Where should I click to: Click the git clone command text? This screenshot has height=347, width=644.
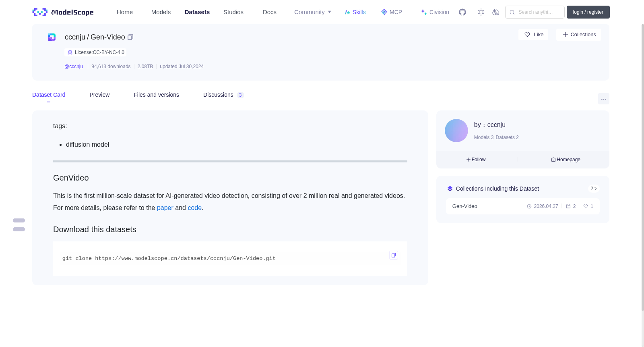click(169, 258)
